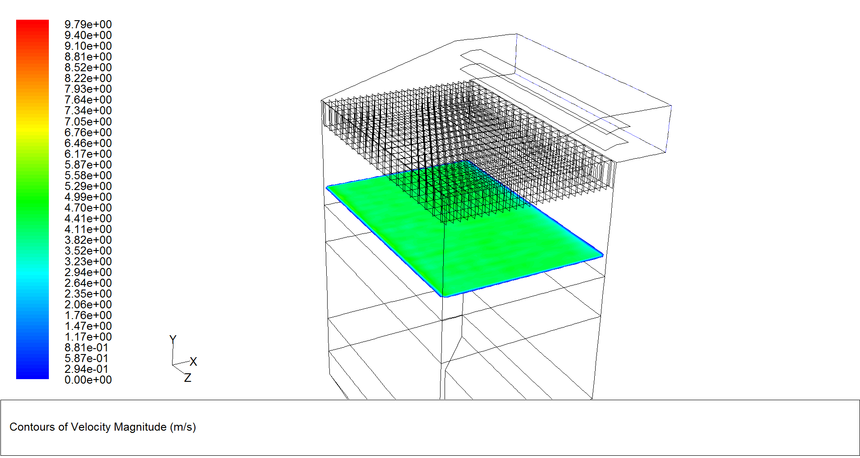Select the 8.52e+00 legend label
Viewport: 860px width, 458px height.
point(88,67)
